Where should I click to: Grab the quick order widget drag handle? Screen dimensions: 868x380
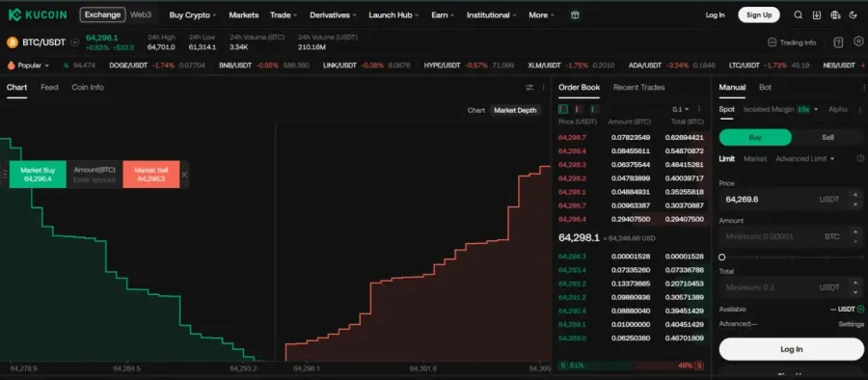coord(5,175)
